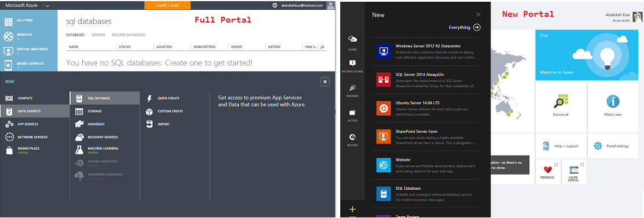The height and width of the screenshot is (218, 644).
Task: Open the Portal settings tile
Action: coord(613,146)
